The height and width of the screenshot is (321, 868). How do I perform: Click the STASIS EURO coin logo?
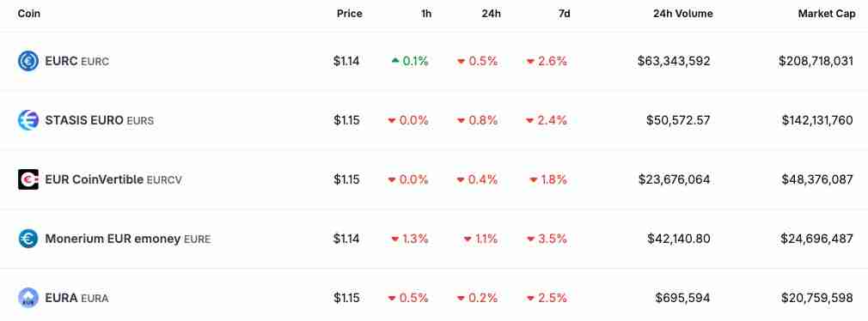tap(28, 120)
